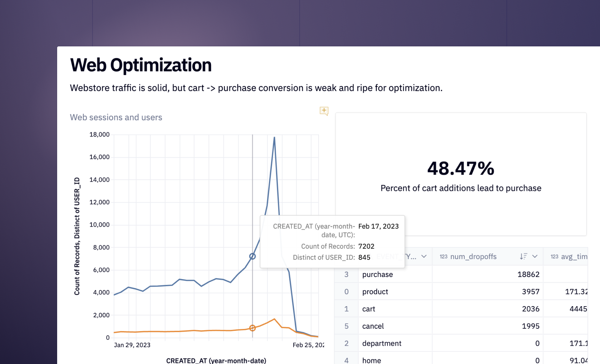Image resolution: width=600 pixels, height=364 pixels.
Task: Click the 3957 dropoffs value
Action: coord(531,292)
